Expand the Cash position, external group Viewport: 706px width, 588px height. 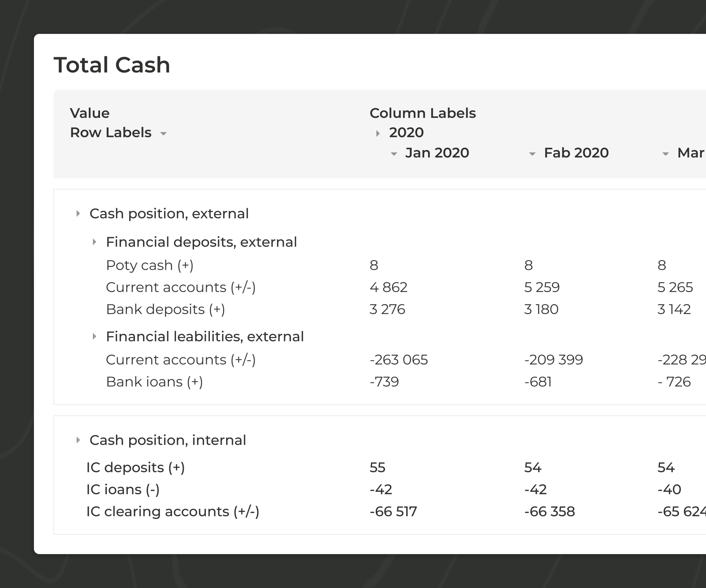coord(78,213)
